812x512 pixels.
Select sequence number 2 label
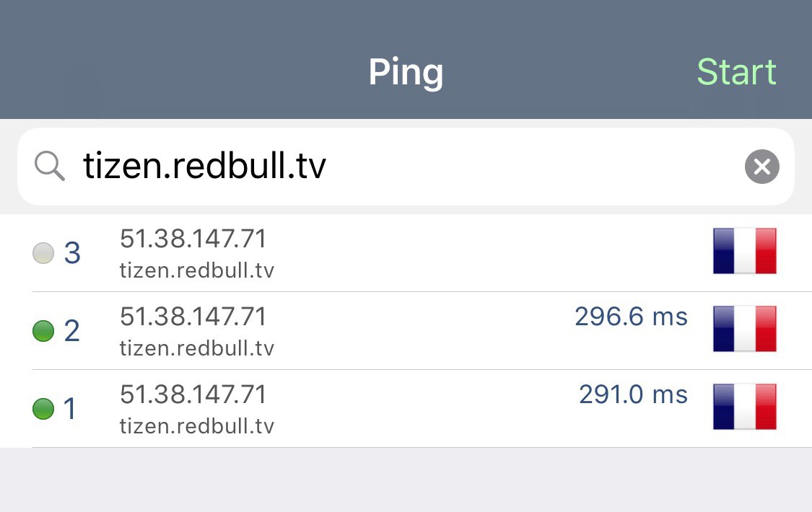point(72,331)
